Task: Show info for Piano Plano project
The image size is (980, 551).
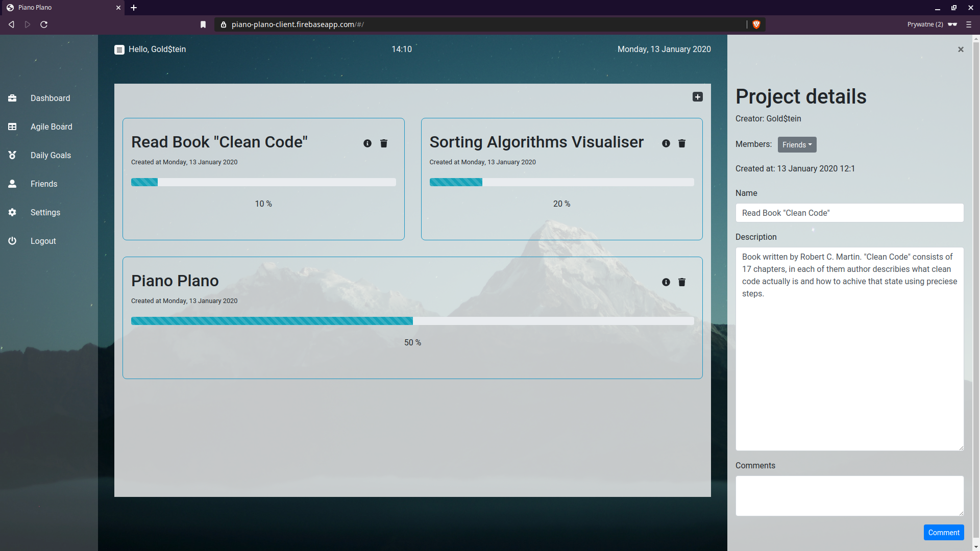Action: 666,282
